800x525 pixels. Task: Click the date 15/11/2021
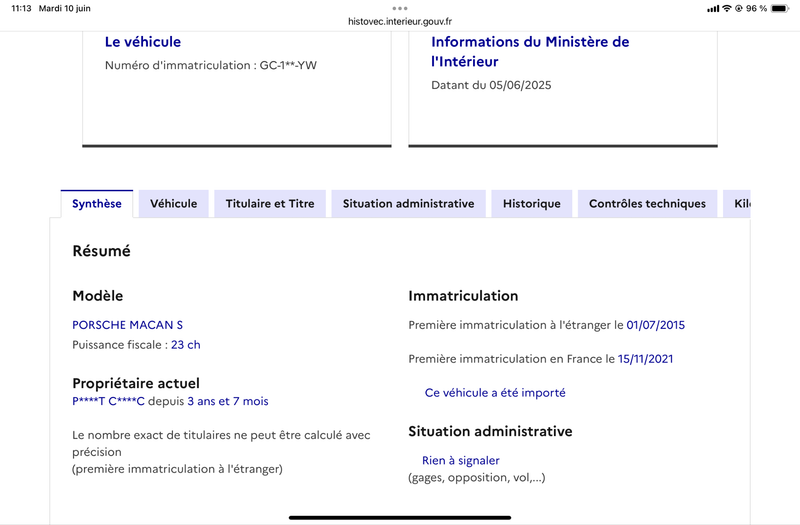click(x=645, y=359)
